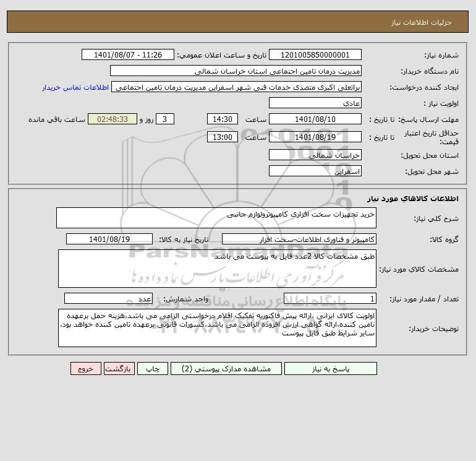476x461 pixels.
Task: Click the section title اطلاعات کالاهای مورد نیاز
Action: click(413, 199)
